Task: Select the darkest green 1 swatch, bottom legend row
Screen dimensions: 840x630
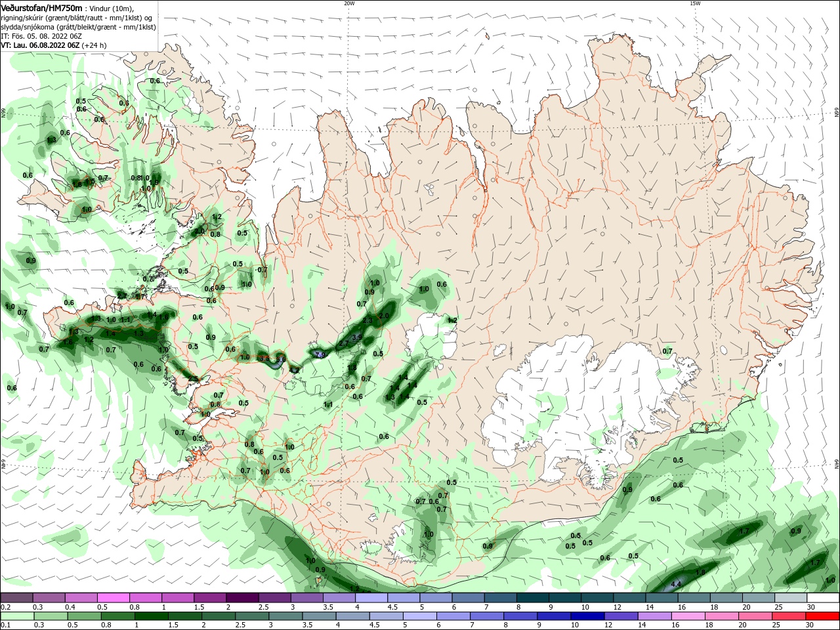Action: click(152, 616)
